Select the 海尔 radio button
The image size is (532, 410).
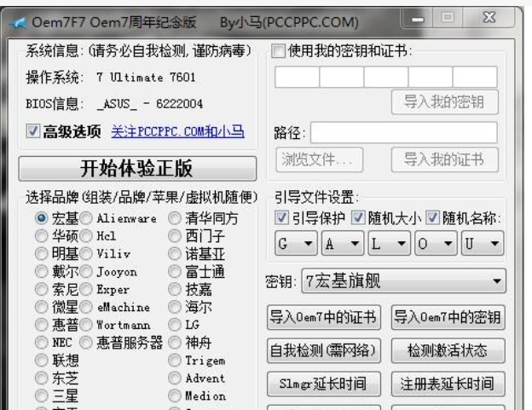coord(175,307)
